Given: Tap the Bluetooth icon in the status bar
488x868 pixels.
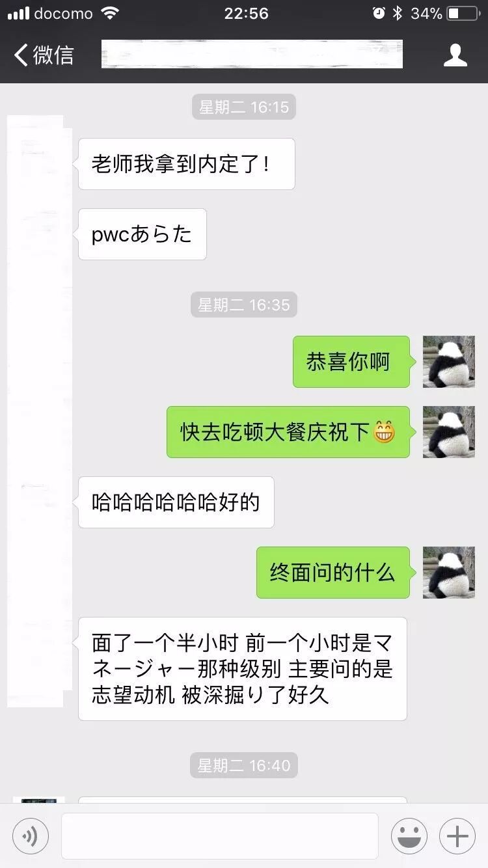Looking at the screenshot, I should pos(398,13).
